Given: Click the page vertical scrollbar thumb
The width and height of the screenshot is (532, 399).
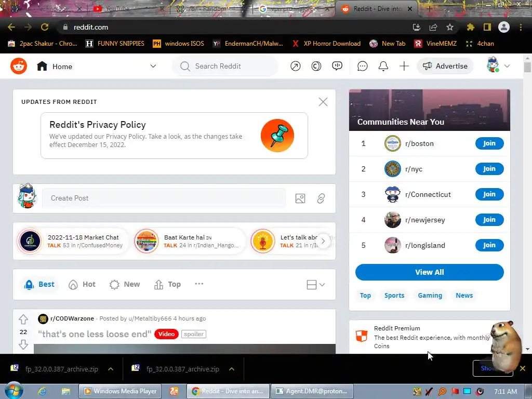Looking at the screenshot, I should click(x=527, y=67).
